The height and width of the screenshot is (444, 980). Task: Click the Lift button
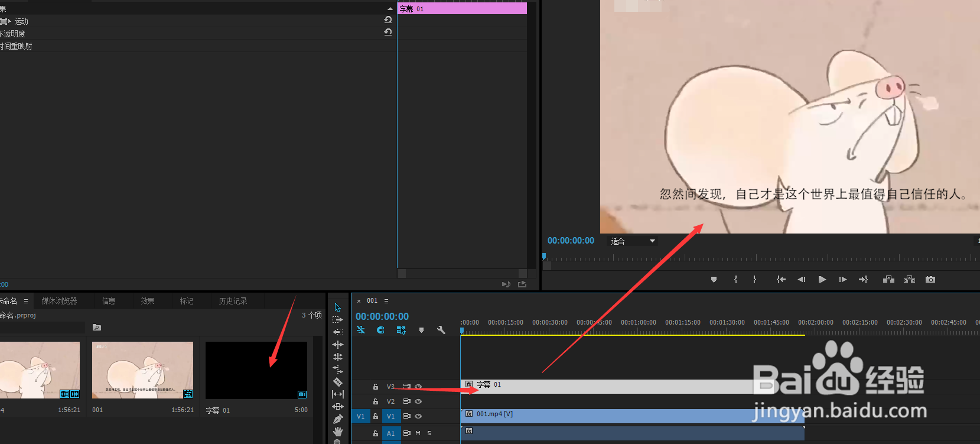(x=888, y=280)
